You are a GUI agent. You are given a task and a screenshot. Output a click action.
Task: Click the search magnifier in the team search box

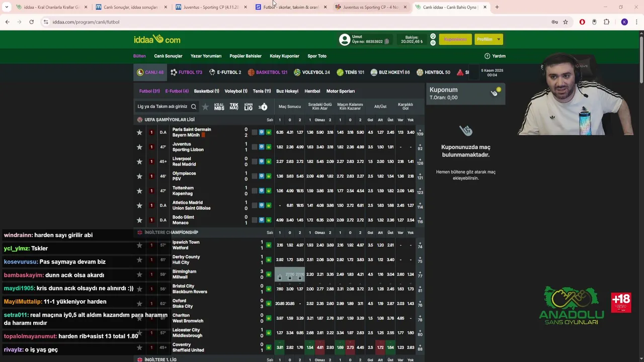pos(193,107)
